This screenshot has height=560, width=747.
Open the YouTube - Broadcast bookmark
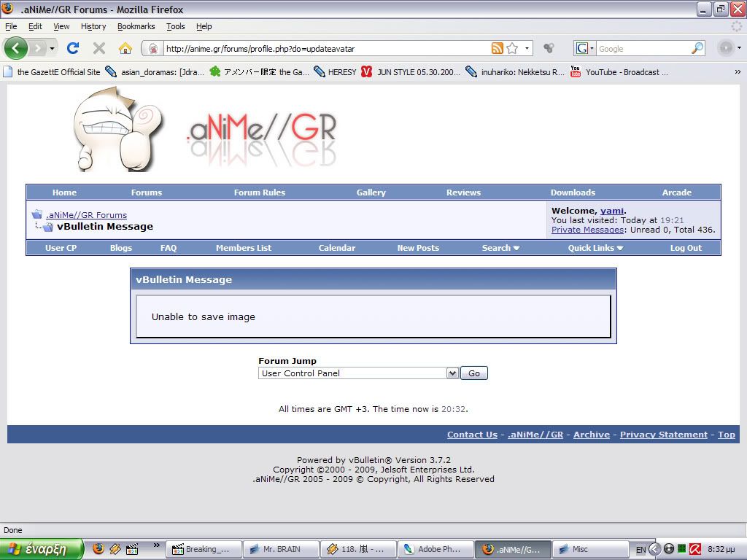619,72
